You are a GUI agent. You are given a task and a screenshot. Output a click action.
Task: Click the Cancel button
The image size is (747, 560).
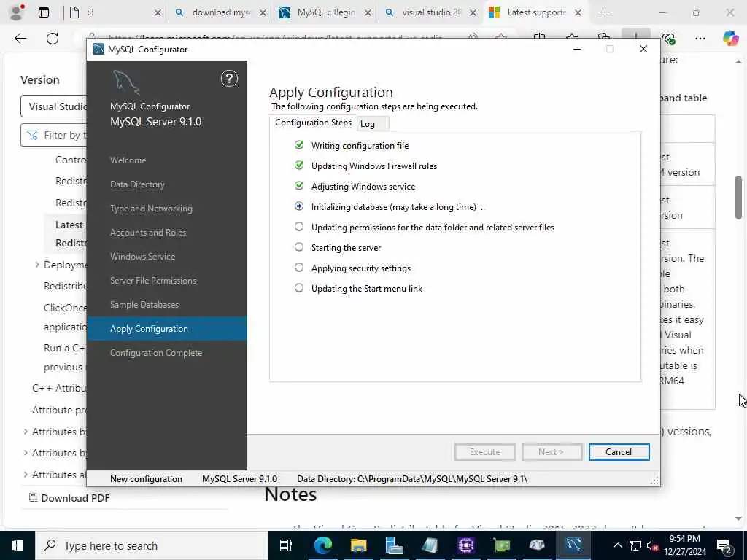(x=619, y=452)
